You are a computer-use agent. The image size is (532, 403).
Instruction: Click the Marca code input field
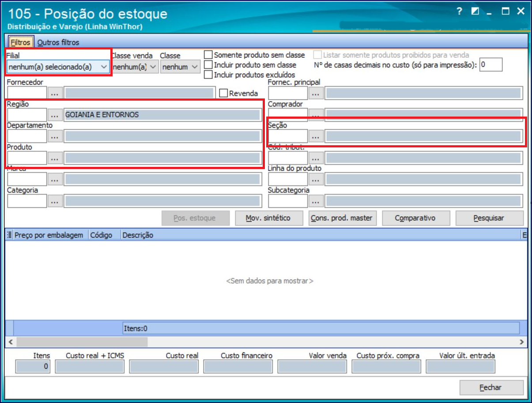pos(27,179)
